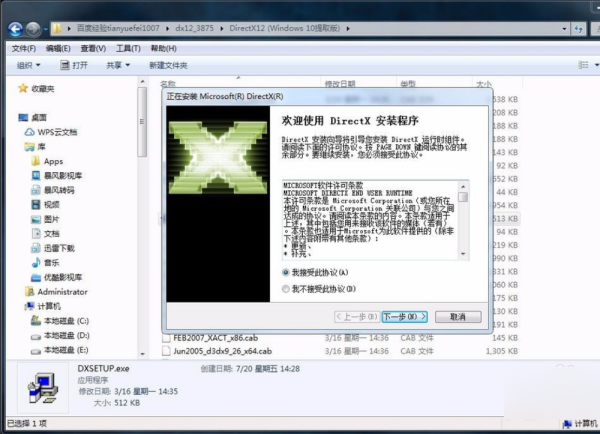This screenshot has width=600, height=434.
Task: Click license text scroll up arrow
Action: (x=463, y=187)
